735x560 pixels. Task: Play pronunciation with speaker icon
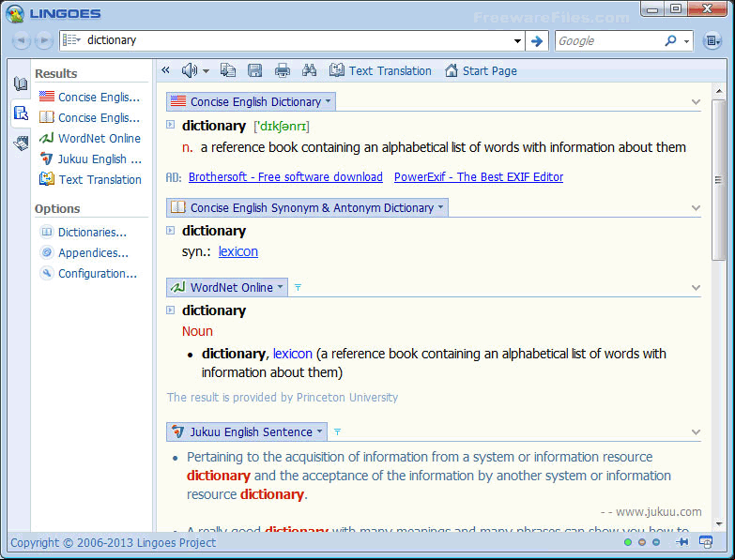point(190,70)
